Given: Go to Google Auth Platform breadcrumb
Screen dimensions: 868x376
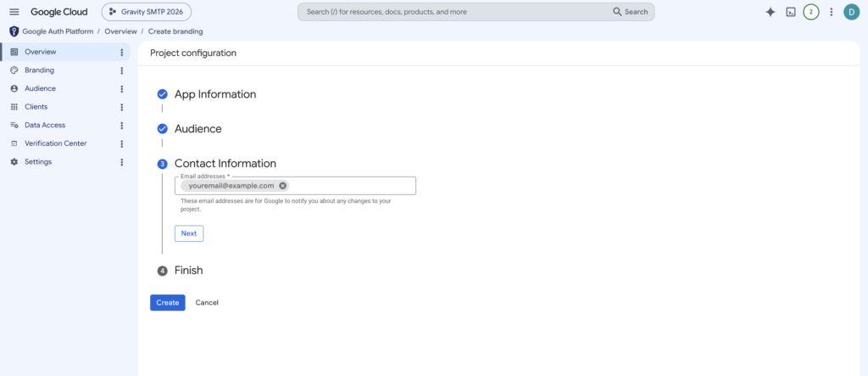Looking at the screenshot, I should point(58,31).
